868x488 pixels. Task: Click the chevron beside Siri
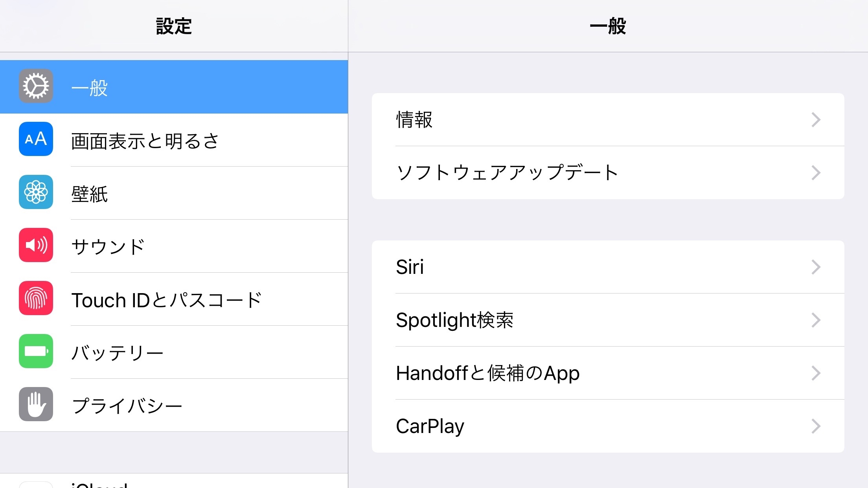click(816, 267)
